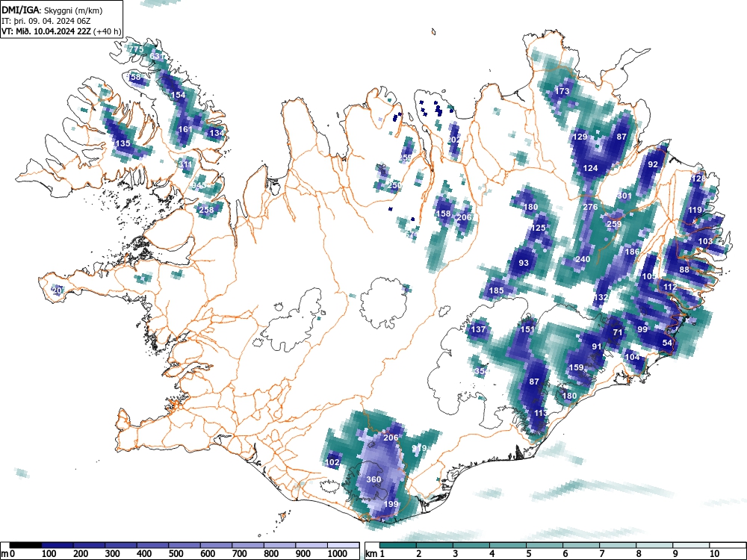This screenshot has height=560, width=747.
Task: Click the 154 visibility value
Action: (179, 95)
